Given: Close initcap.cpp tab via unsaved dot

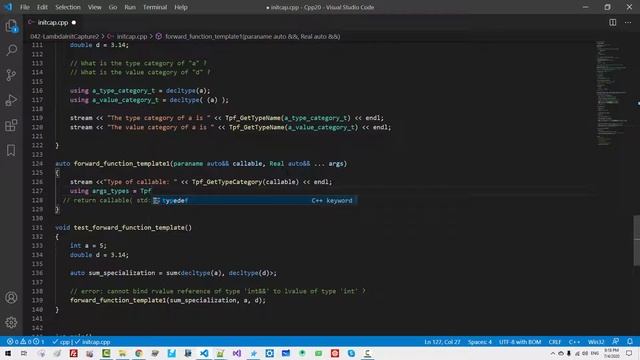Looking at the screenshot, I should click(x=74, y=22).
